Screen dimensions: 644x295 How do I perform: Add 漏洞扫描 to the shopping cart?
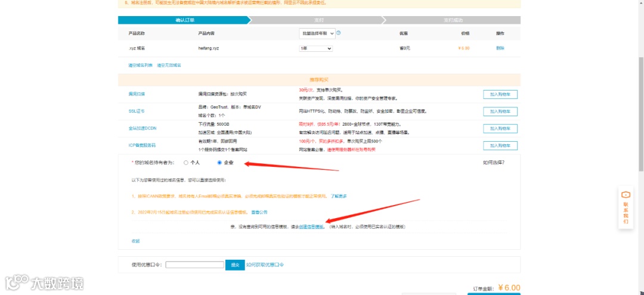[500, 94]
